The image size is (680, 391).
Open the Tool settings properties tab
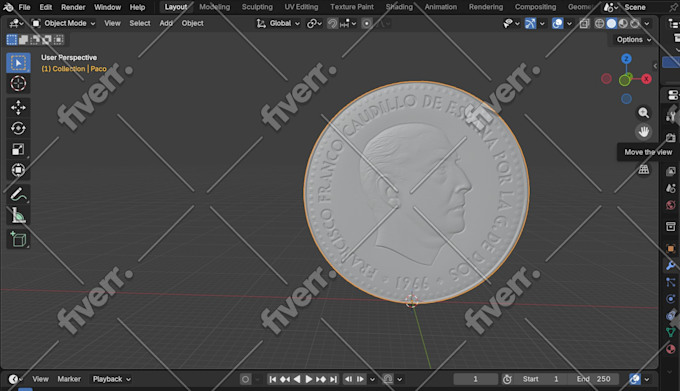(x=670, y=116)
